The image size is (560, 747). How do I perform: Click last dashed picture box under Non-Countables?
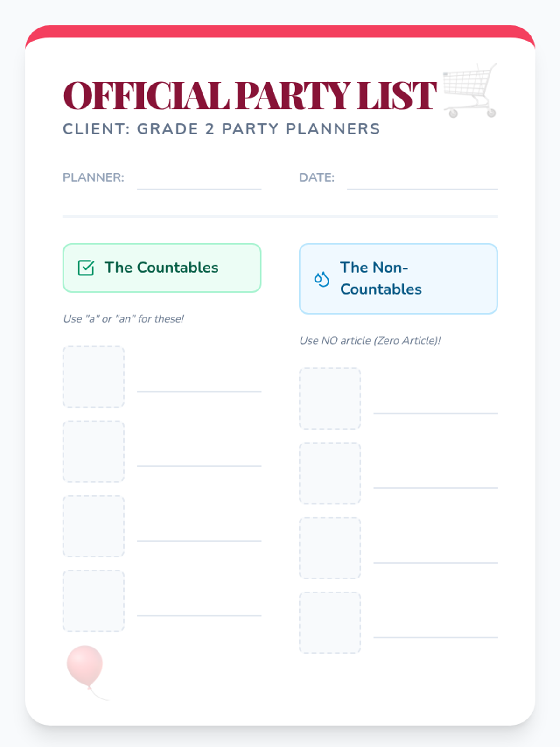[x=330, y=623]
